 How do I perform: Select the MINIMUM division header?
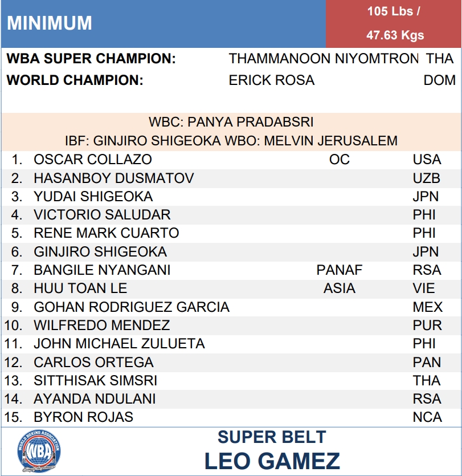(x=50, y=23)
